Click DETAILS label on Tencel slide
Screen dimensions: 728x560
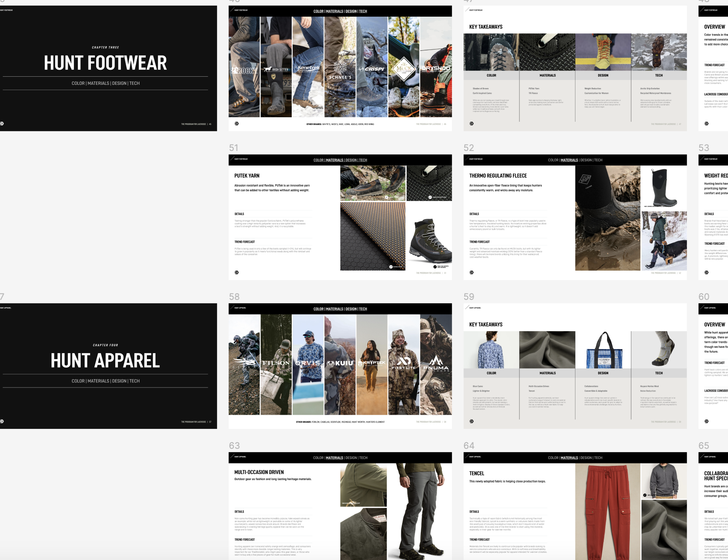click(x=474, y=512)
